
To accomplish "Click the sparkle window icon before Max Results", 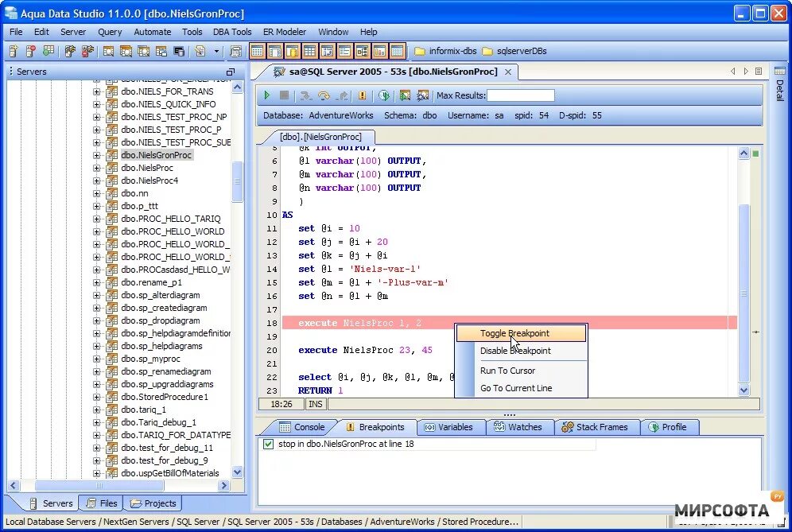I will coord(423,95).
